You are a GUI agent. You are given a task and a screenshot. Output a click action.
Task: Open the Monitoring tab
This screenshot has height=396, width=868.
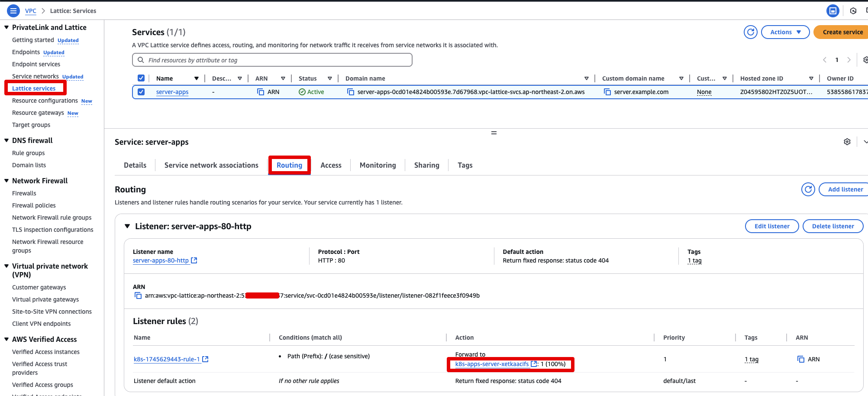tap(378, 165)
